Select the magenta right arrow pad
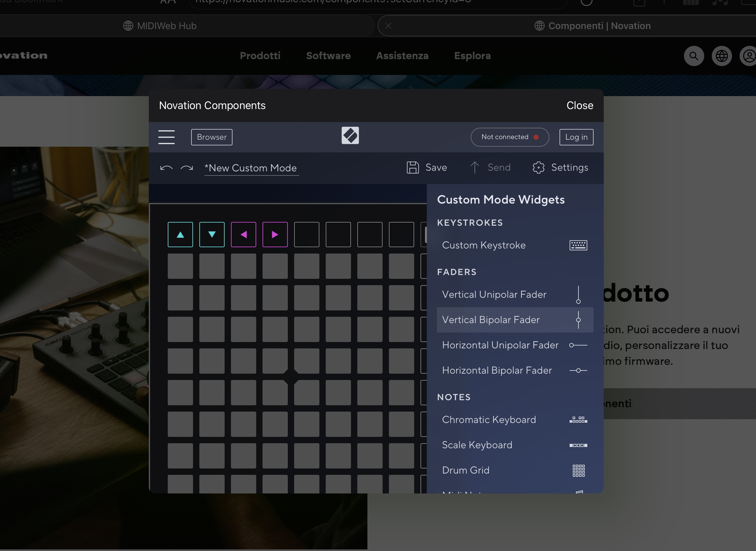756x551 pixels. [x=275, y=235]
